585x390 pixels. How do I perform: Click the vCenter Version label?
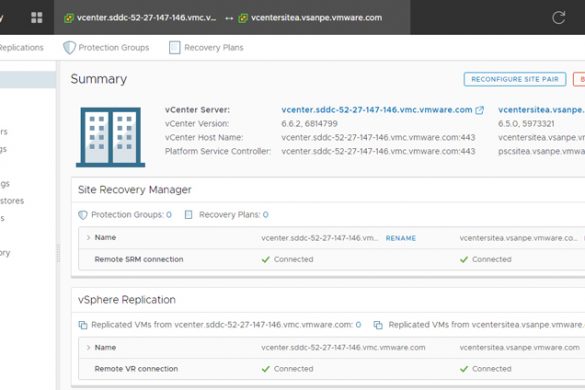[197, 124]
